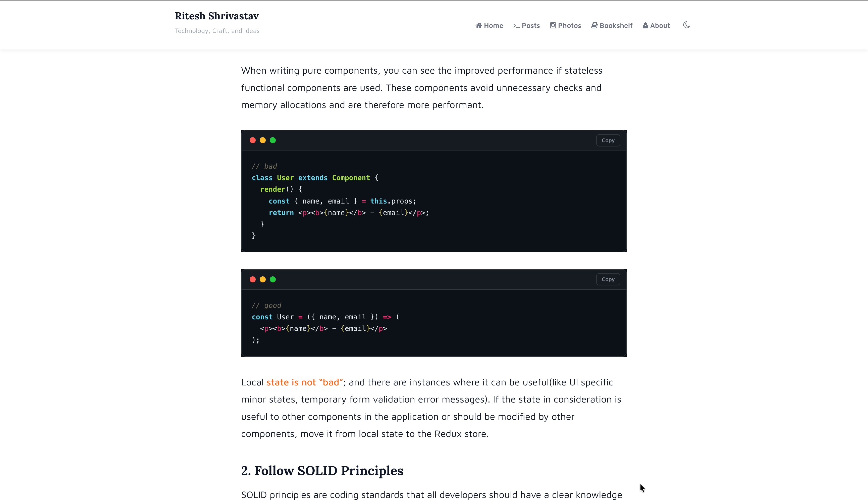Viewport: 868px width, 501px height.
Task: Click red dot on bad code block
Action: (x=252, y=140)
